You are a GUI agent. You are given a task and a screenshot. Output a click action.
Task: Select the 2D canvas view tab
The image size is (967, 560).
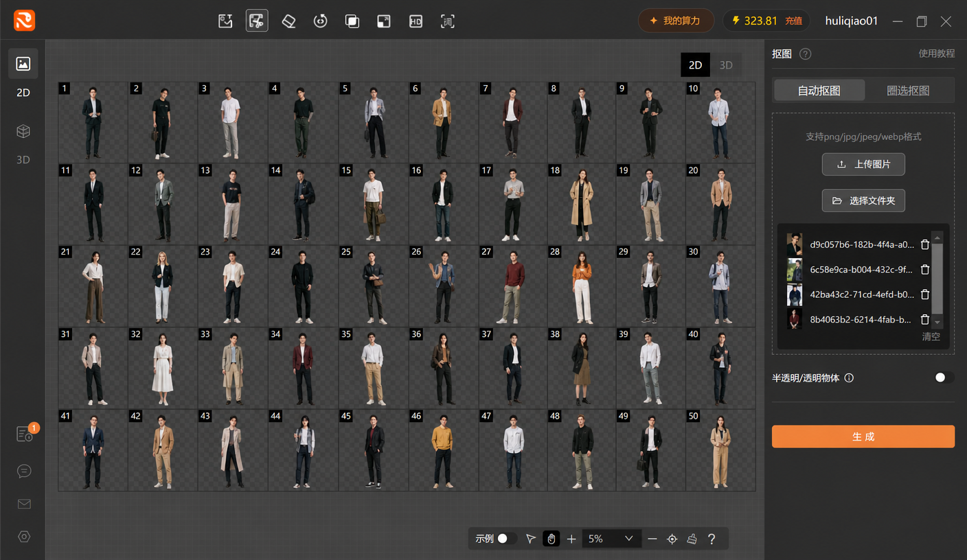[x=696, y=65]
